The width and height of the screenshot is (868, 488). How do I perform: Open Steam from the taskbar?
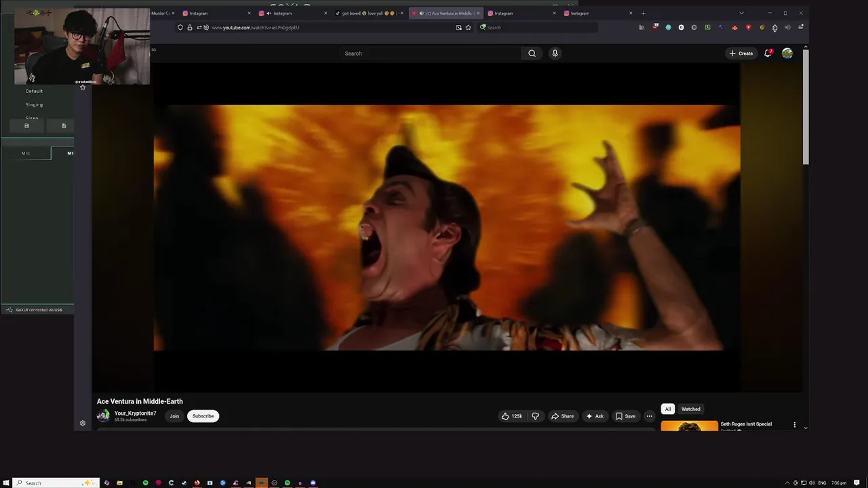pos(184,483)
